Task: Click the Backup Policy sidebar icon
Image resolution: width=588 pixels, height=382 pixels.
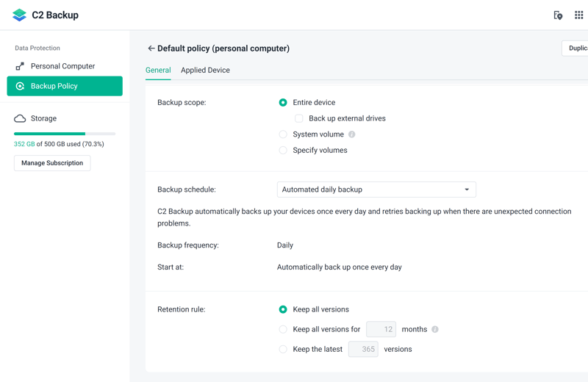Action: point(20,86)
